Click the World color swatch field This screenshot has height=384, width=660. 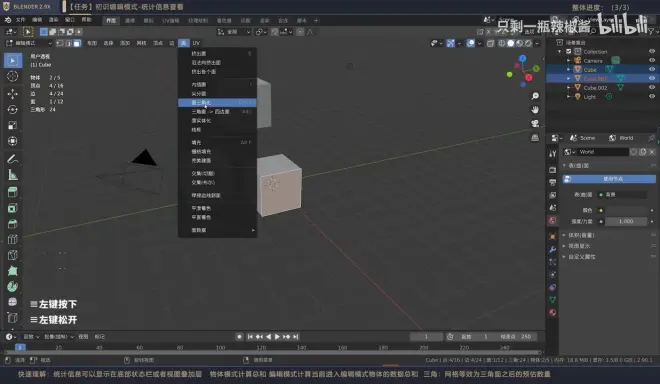[x=625, y=210]
